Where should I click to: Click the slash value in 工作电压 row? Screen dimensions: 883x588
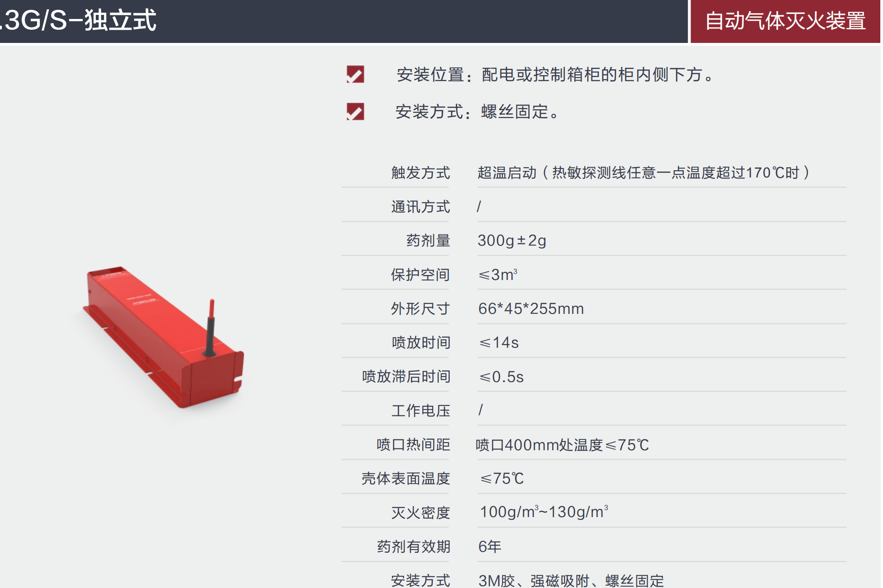[x=480, y=410]
